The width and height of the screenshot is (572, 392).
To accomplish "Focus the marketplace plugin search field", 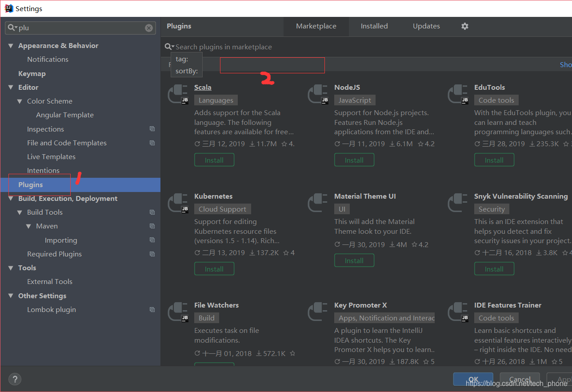I will pyautogui.click(x=366, y=47).
